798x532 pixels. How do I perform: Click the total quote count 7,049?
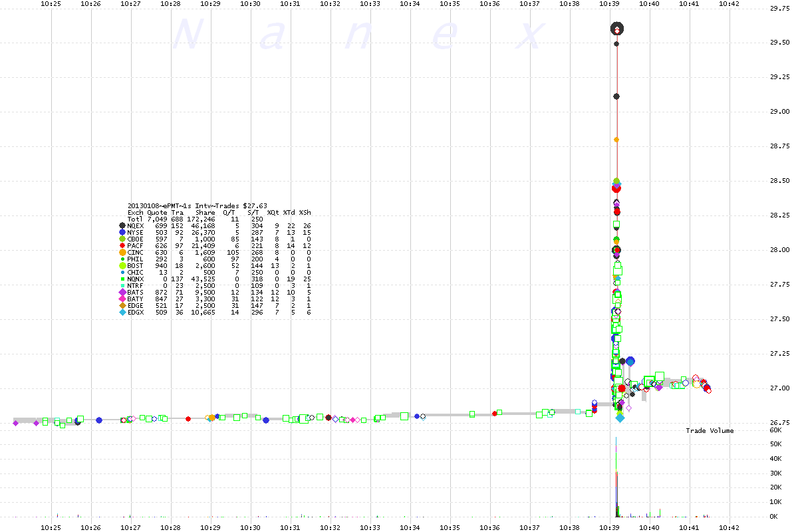(157, 219)
